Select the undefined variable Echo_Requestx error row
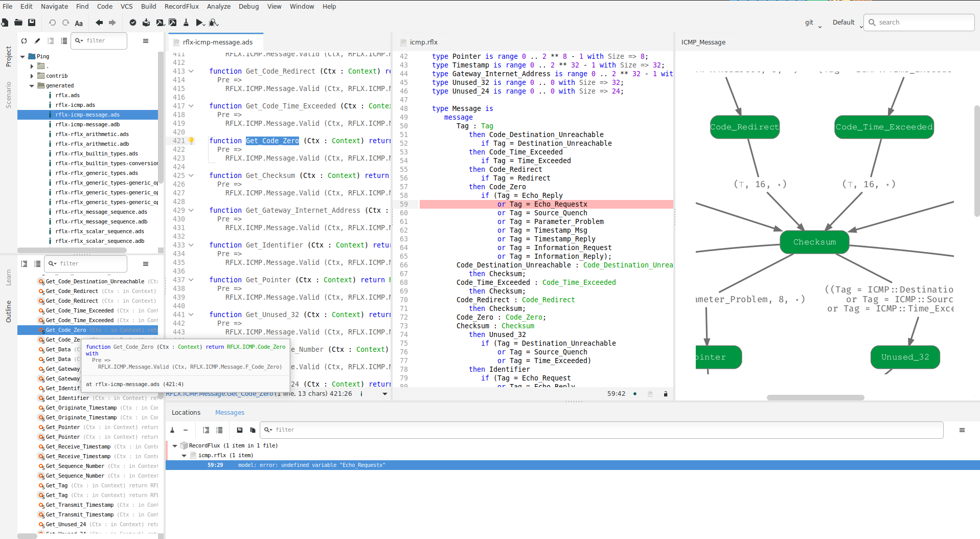 click(x=573, y=465)
